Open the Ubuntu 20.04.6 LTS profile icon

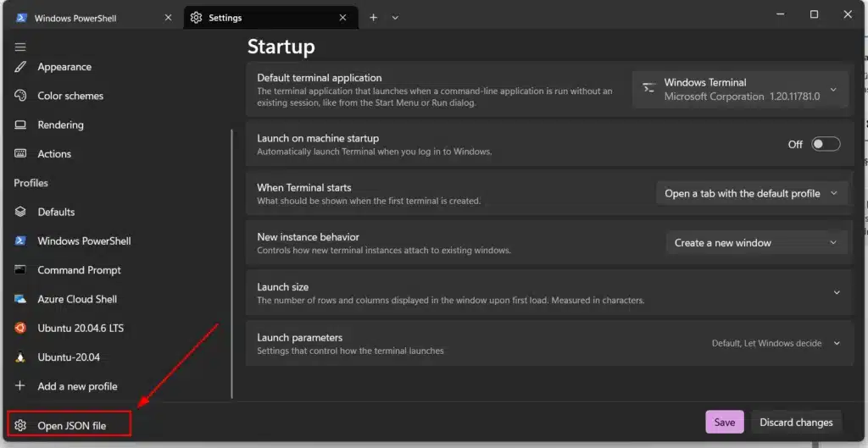pos(20,328)
